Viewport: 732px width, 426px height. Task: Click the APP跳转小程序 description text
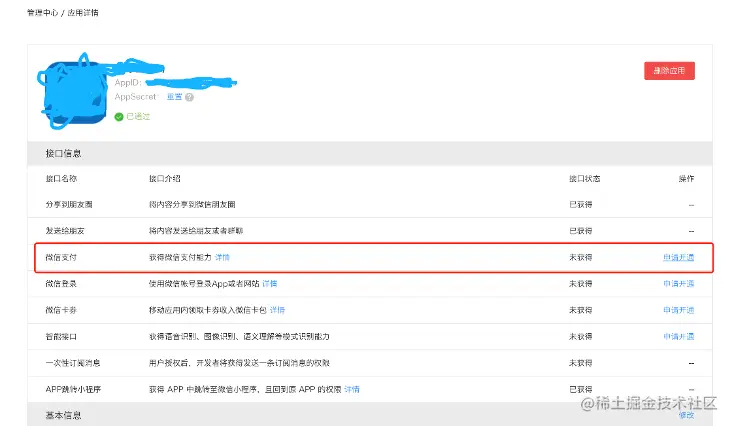point(245,389)
